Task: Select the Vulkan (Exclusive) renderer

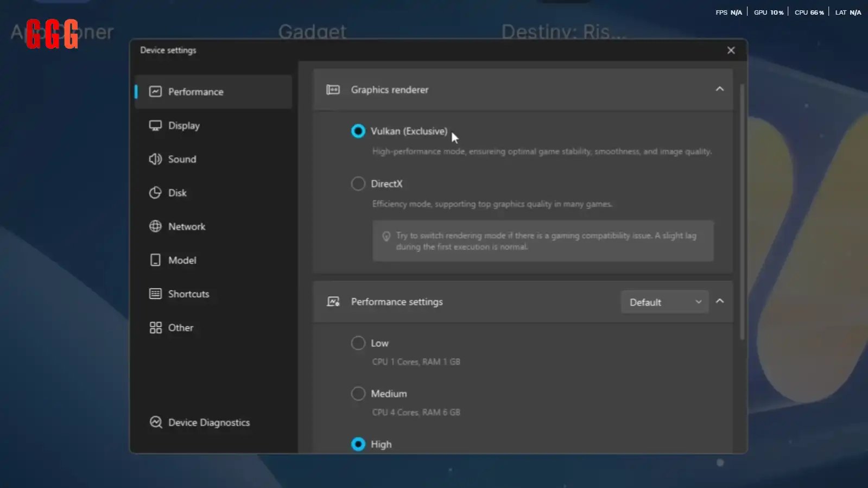Action: (x=358, y=131)
